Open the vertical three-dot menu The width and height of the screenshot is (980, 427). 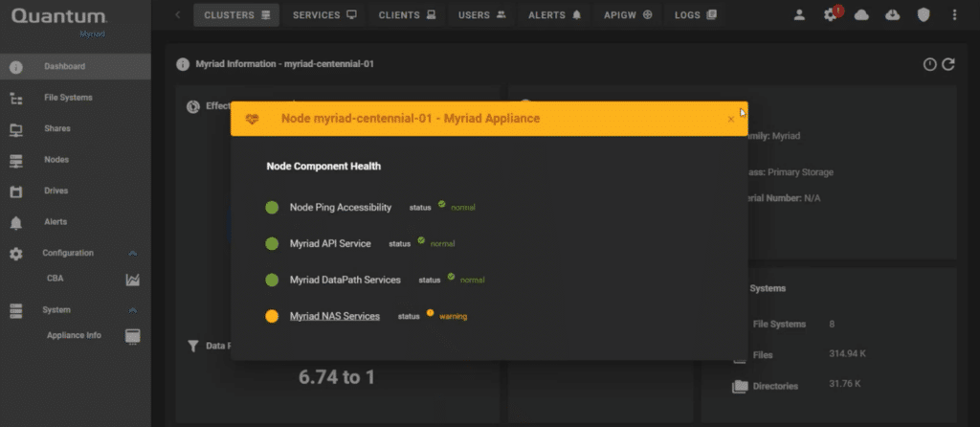[954, 15]
